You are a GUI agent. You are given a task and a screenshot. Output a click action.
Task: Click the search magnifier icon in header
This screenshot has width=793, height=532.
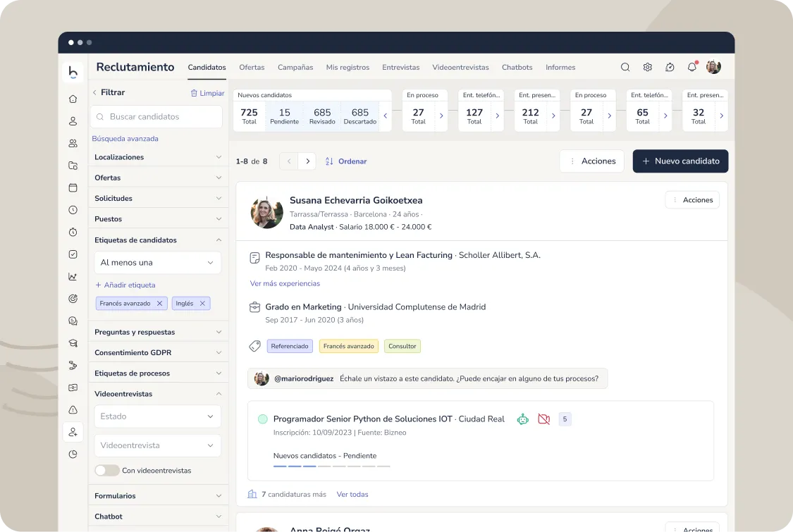pos(625,68)
